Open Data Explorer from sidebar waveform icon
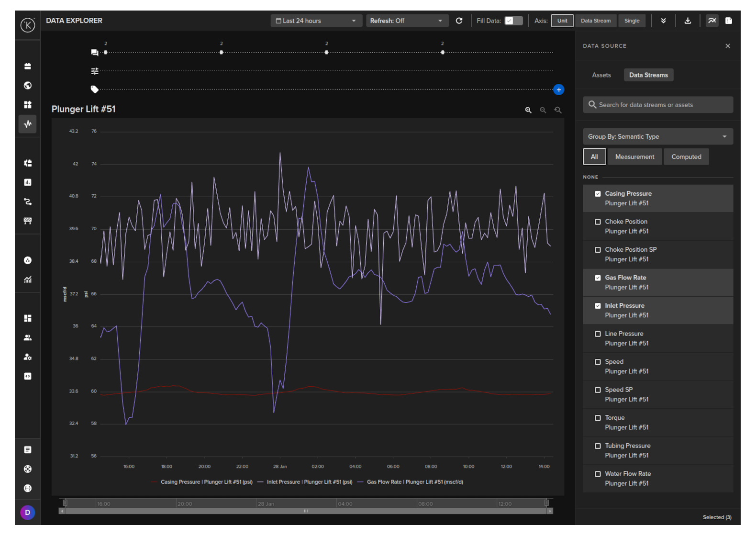The width and height of the screenshot is (756, 536). point(28,124)
